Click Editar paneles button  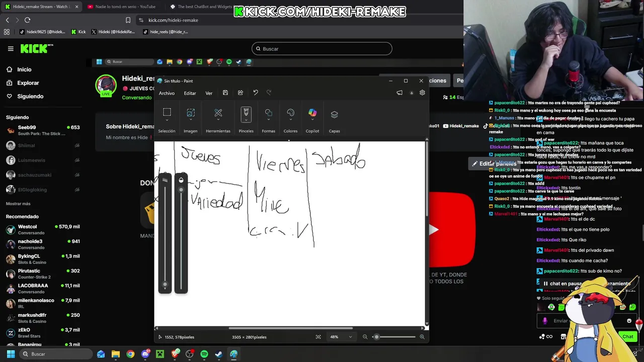(x=494, y=163)
